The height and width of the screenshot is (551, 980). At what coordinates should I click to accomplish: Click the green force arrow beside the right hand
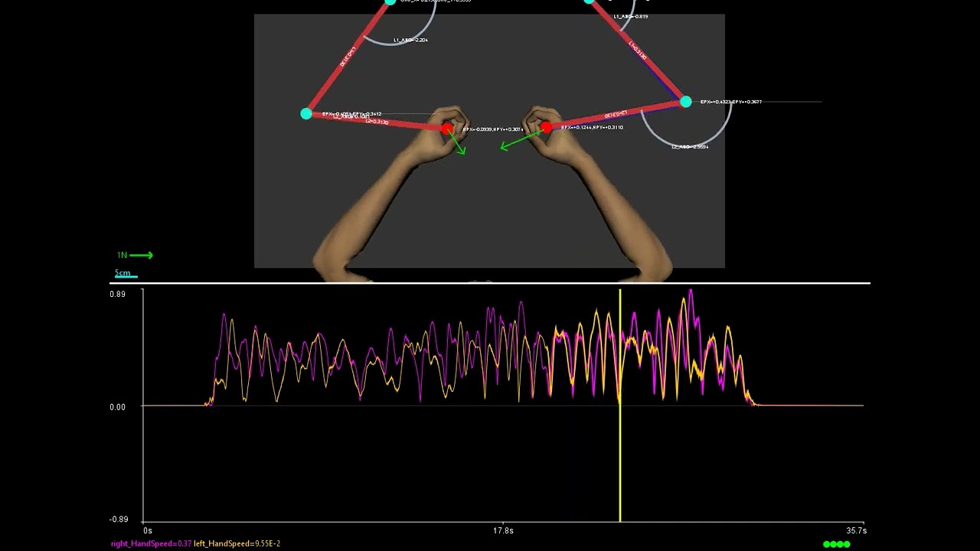(522, 139)
